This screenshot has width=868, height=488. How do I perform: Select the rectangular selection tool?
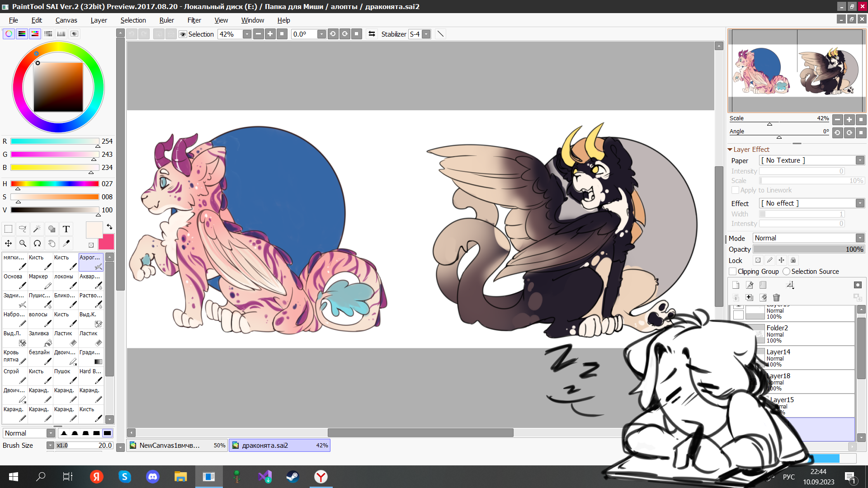coord(8,229)
